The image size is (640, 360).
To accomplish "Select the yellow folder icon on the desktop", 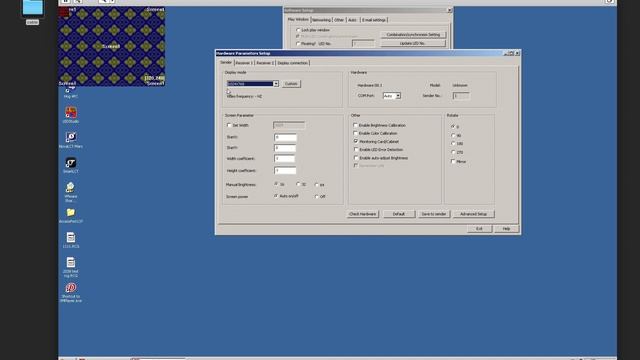I will click(71, 216).
